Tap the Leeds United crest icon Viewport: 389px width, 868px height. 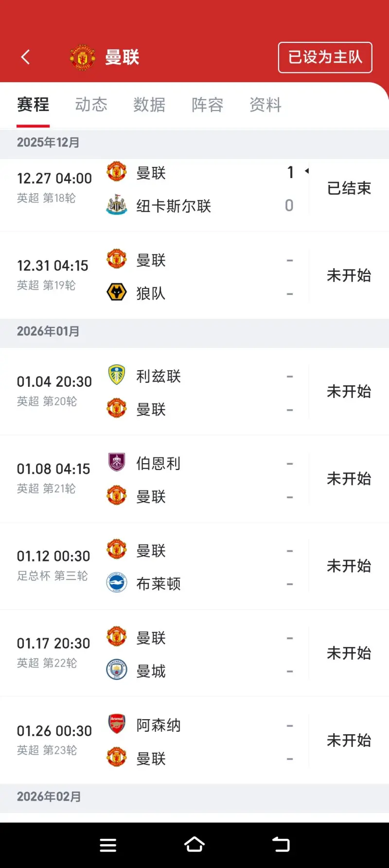point(117,375)
